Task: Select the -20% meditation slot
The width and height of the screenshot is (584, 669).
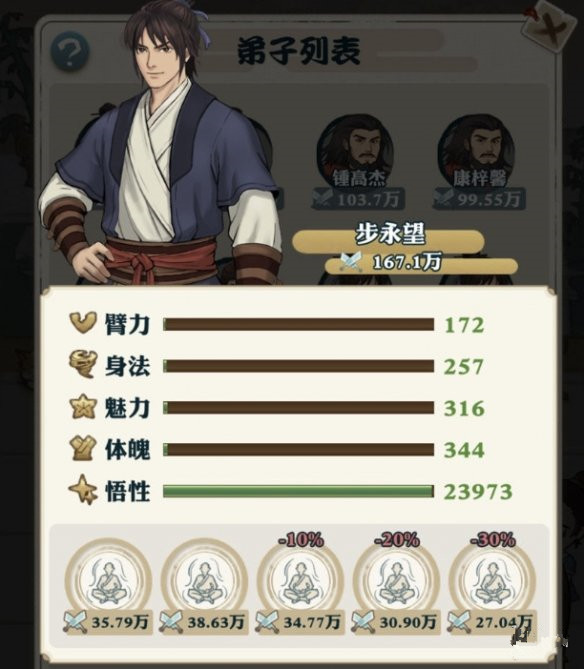Action: point(396,587)
